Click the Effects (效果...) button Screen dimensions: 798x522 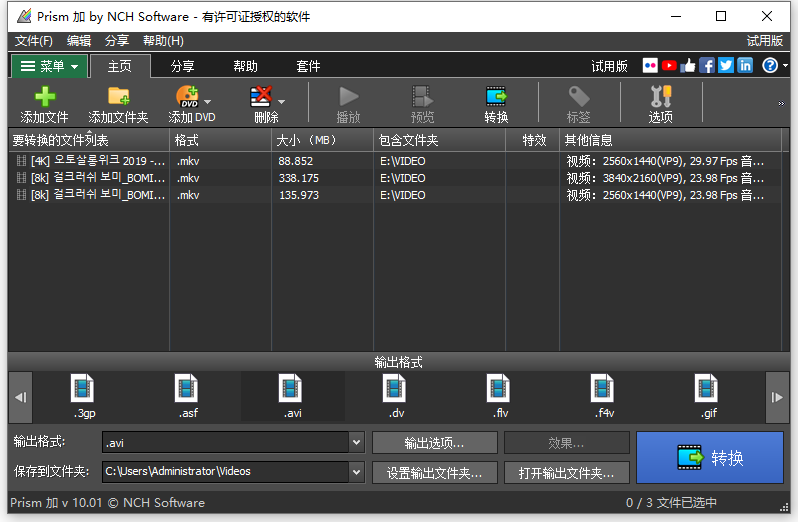[566, 443]
